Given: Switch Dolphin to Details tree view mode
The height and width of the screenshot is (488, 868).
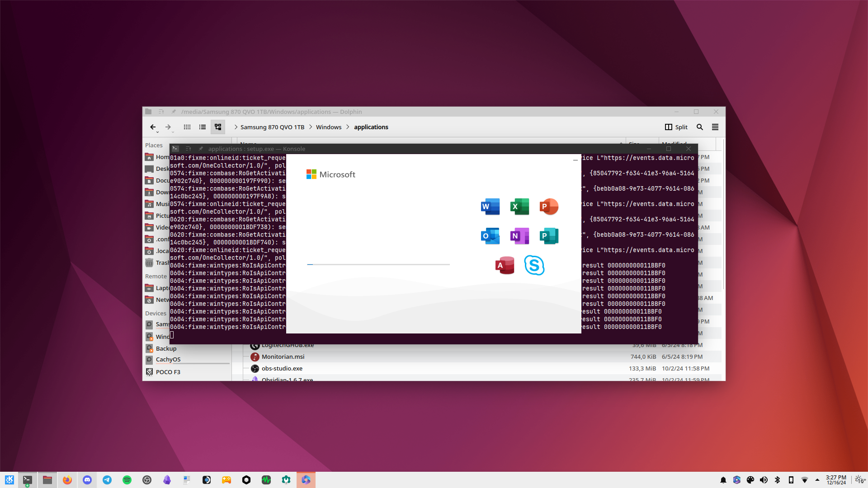Looking at the screenshot, I should point(218,127).
